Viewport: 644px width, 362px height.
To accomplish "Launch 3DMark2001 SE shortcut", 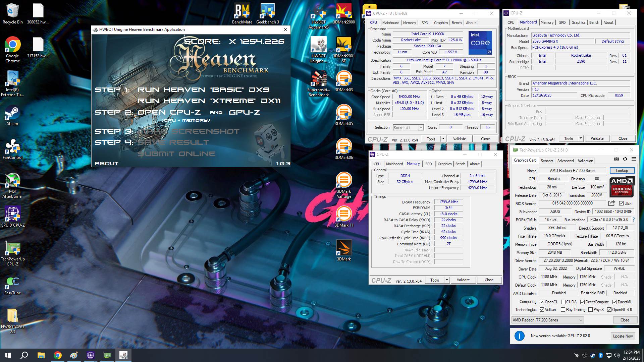I will pos(344,50).
